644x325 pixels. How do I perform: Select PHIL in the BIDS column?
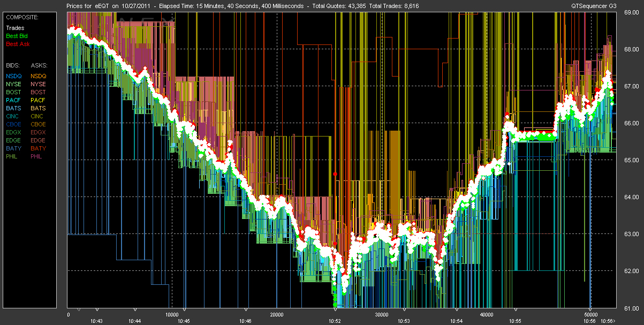point(13,156)
